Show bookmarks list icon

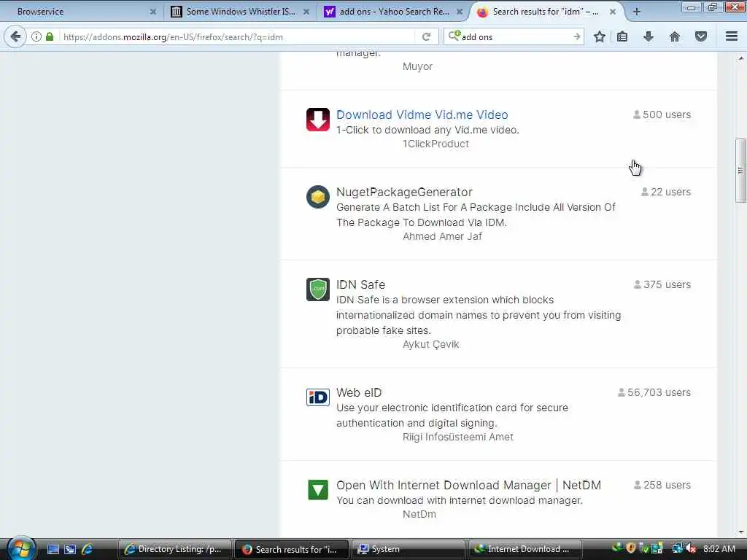[x=622, y=36]
